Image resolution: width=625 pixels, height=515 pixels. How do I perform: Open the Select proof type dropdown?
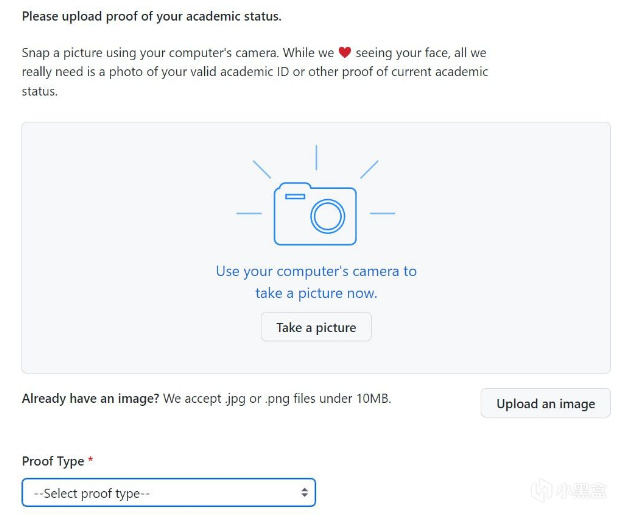[168, 493]
